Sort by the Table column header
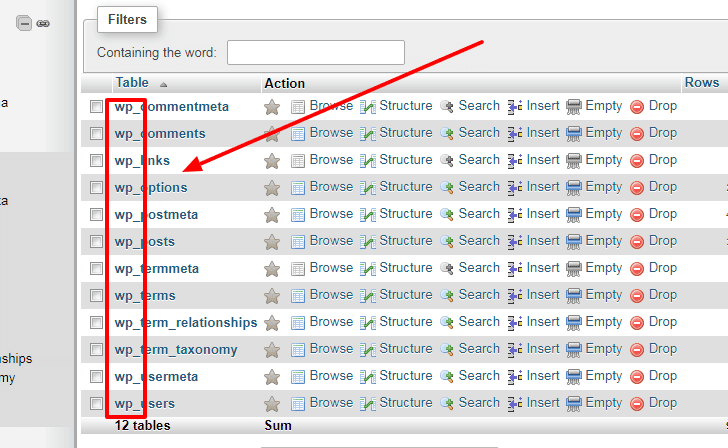 132,83
